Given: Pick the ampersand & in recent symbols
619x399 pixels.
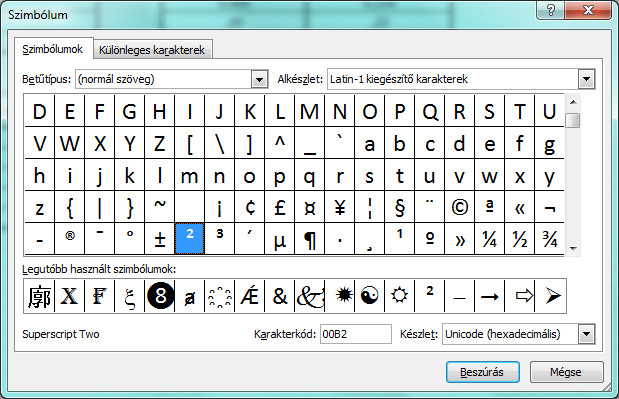Looking at the screenshot, I should [x=279, y=296].
